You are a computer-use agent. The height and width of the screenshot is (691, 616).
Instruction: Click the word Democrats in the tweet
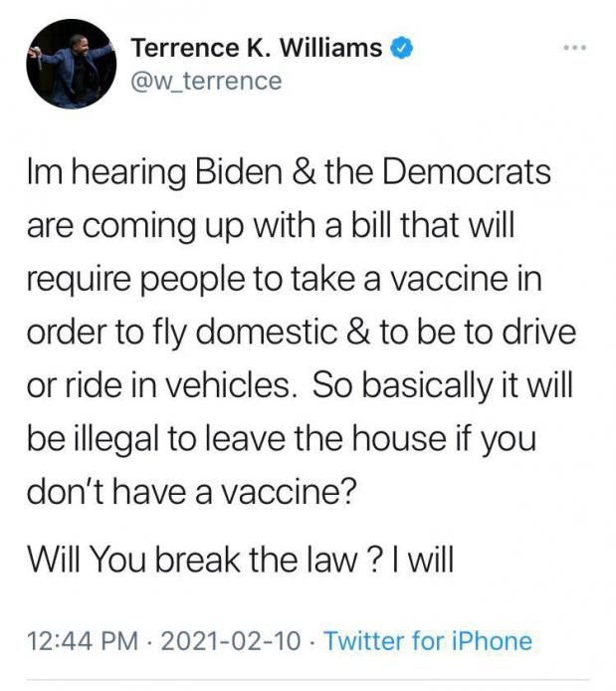[467, 171]
